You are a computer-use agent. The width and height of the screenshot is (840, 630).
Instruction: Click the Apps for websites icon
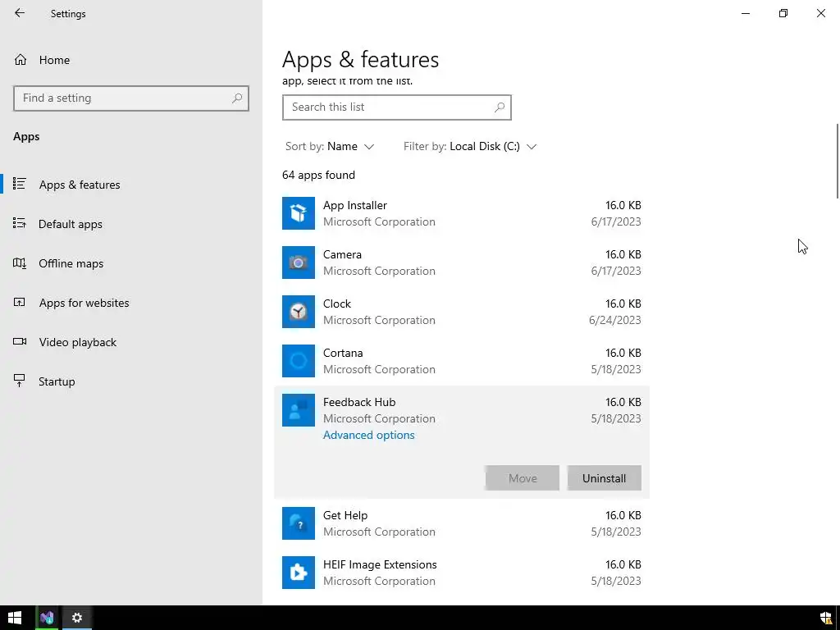pyautogui.click(x=20, y=302)
